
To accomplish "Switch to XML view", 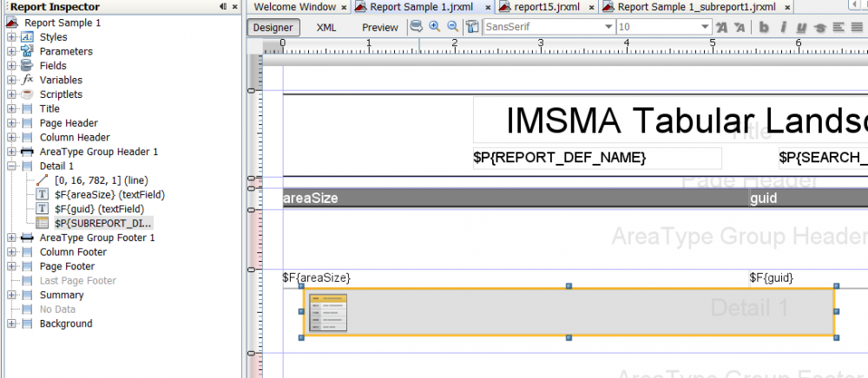I will (x=326, y=27).
